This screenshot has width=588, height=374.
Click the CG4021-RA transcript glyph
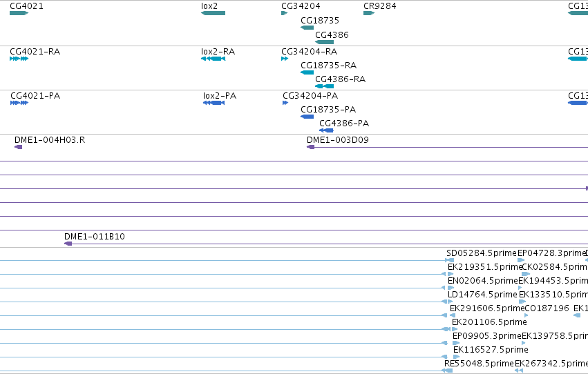[19, 59]
